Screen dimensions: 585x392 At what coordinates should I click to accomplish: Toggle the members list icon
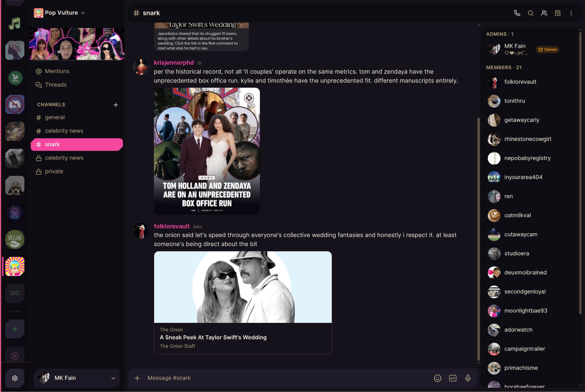544,13
